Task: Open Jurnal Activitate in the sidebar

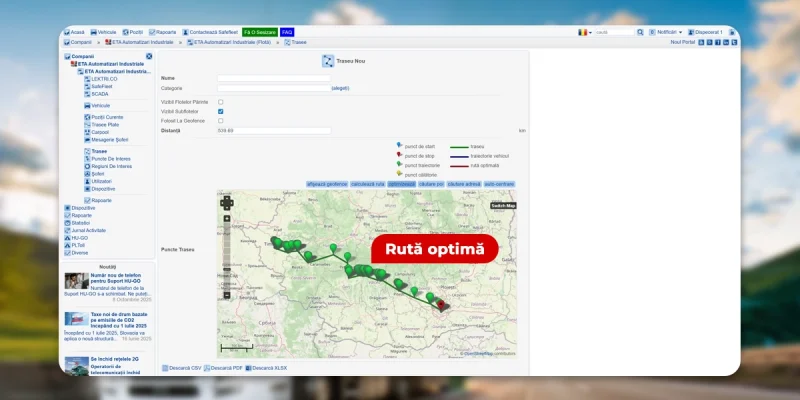Action: coord(85,231)
